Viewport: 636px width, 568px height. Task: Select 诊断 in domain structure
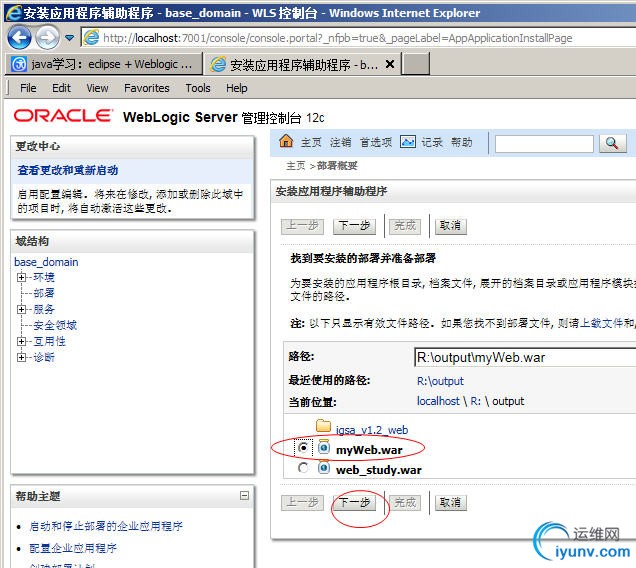click(x=44, y=357)
